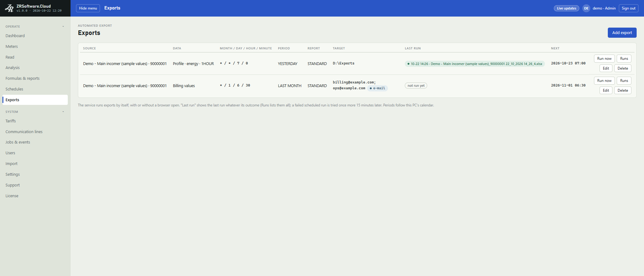Open Settings from the sidebar
The height and width of the screenshot is (276, 644).
coord(35,174)
